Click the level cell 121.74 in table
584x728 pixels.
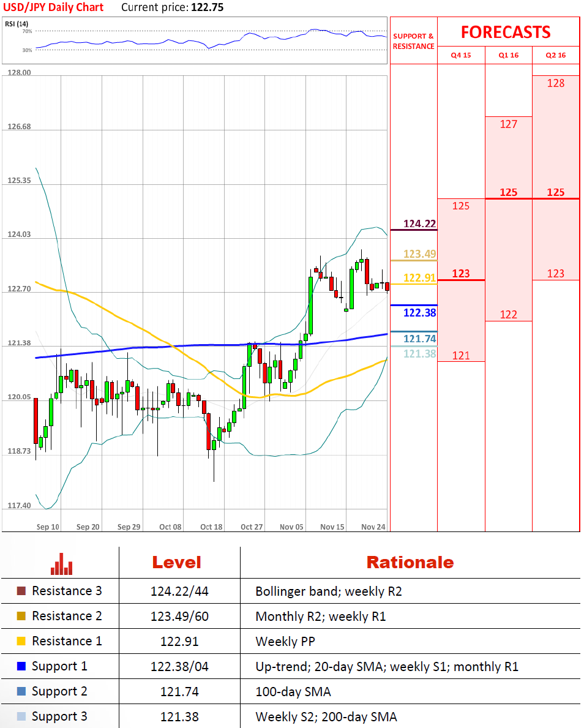pyautogui.click(x=179, y=692)
